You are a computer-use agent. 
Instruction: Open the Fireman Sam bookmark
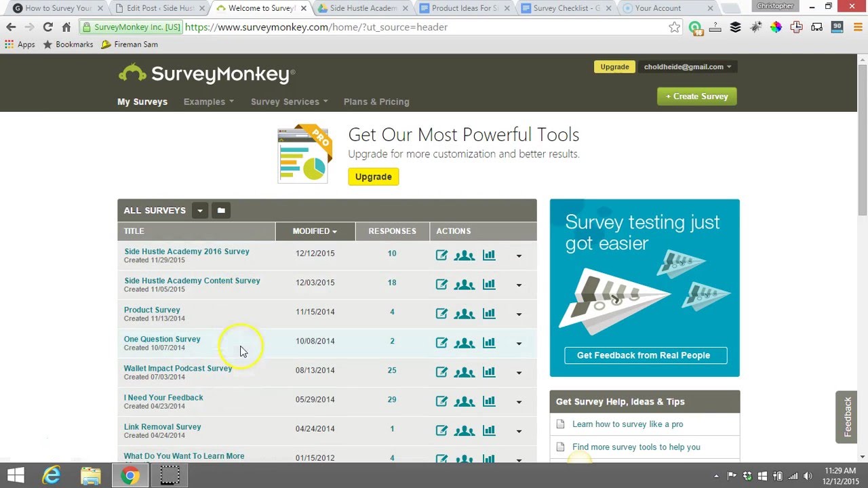(x=130, y=44)
